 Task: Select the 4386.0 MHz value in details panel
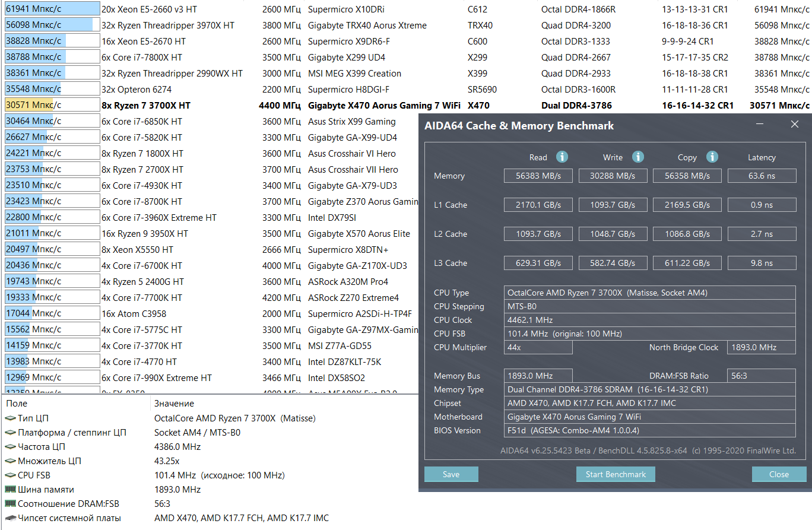(x=177, y=447)
